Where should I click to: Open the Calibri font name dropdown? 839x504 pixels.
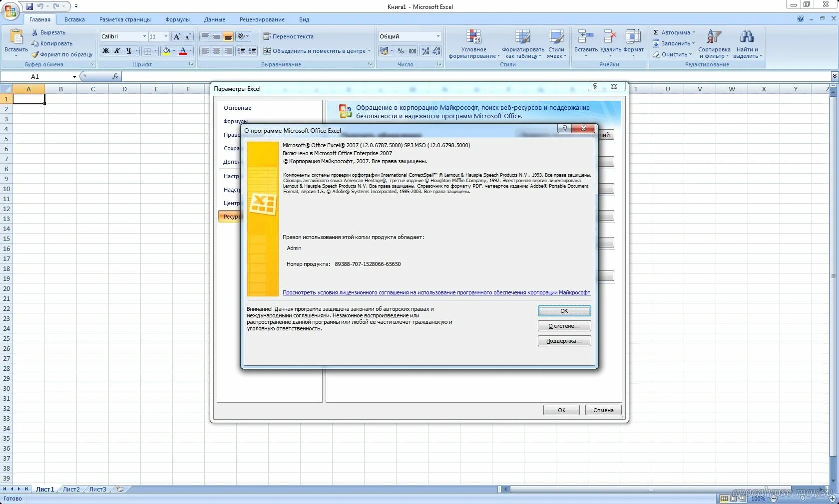tap(144, 36)
